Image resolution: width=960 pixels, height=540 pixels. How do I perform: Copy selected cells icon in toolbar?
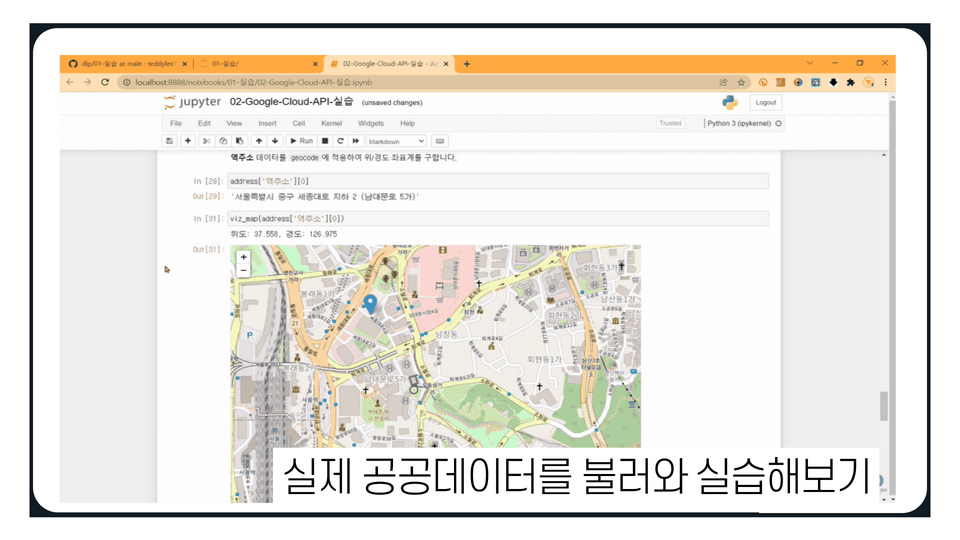(x=223, y=141)
